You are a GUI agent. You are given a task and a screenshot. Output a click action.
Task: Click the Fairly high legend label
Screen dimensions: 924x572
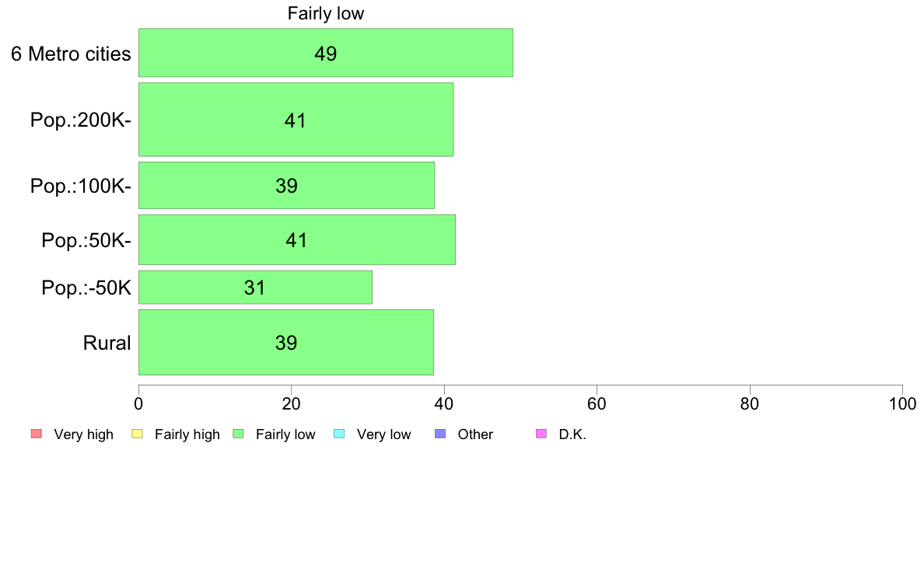point(187,434)
